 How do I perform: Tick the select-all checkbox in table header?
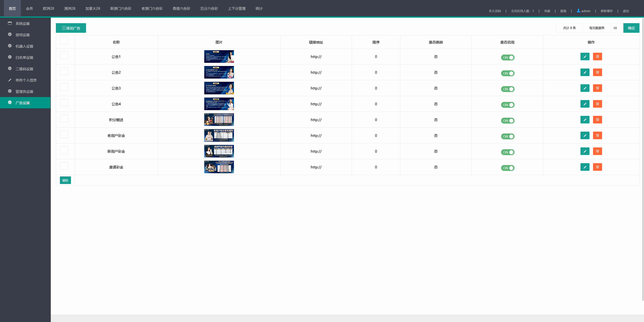click(64, 41)
